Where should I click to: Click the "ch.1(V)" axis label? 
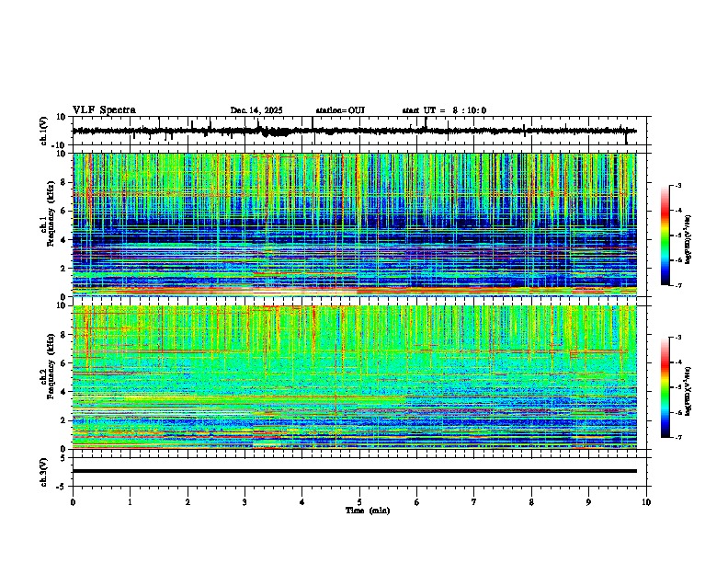[x=45, y=131]
